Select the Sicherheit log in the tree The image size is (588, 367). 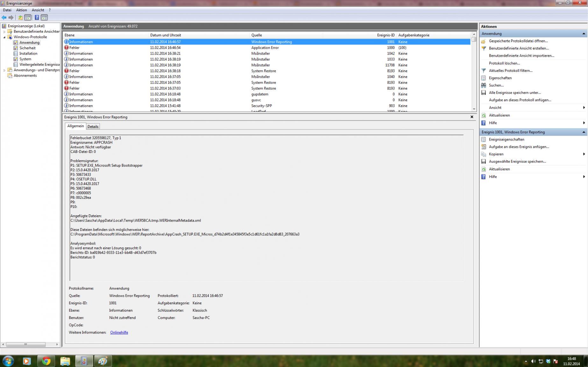coord(27,48)
